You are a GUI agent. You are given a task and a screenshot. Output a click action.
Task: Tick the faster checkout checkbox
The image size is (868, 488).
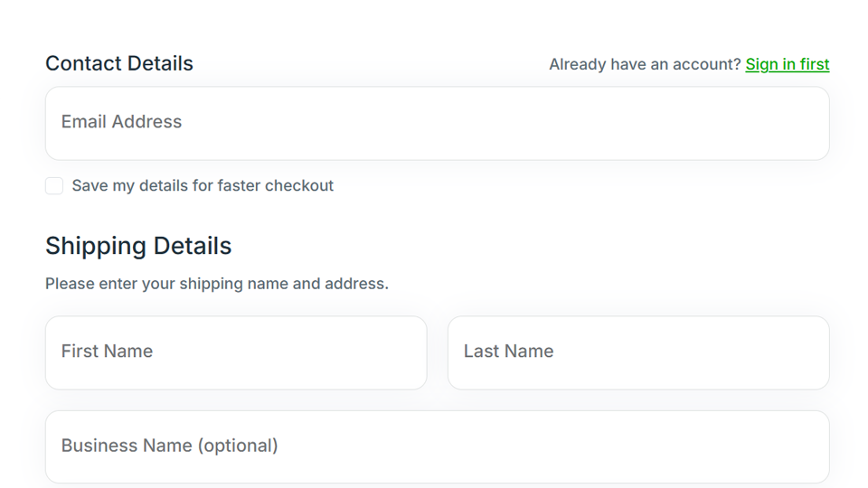(54, 186)
